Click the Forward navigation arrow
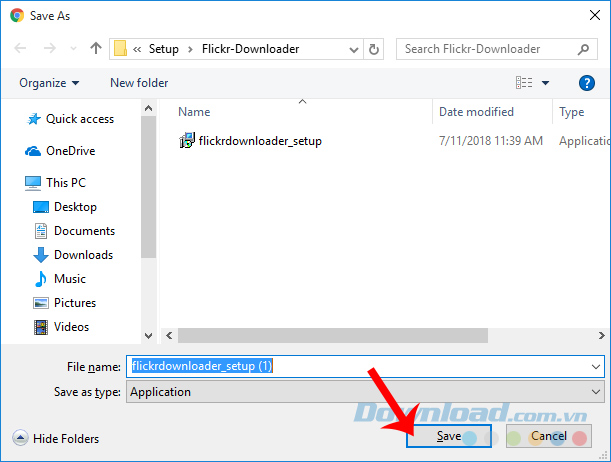 click(49, 48)
